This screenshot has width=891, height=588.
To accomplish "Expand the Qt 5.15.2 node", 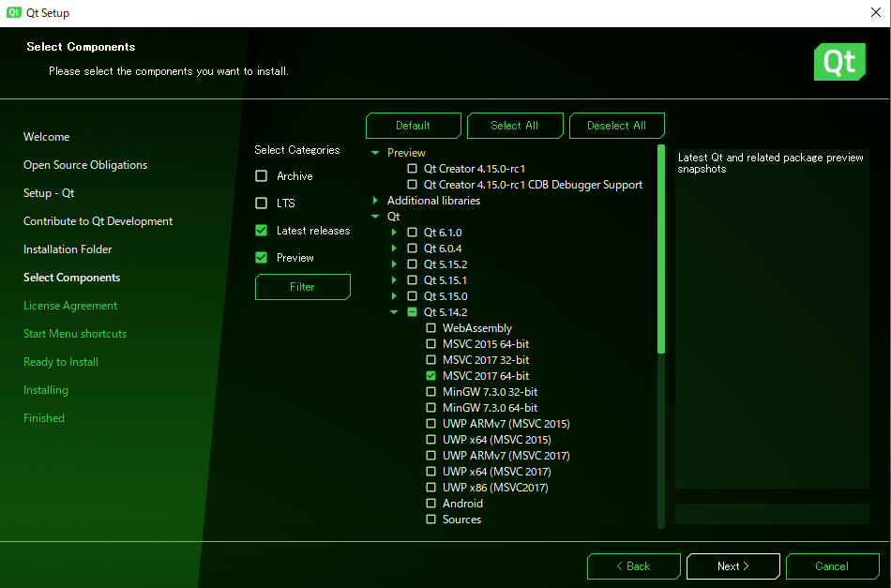I will tap(394, 264).
